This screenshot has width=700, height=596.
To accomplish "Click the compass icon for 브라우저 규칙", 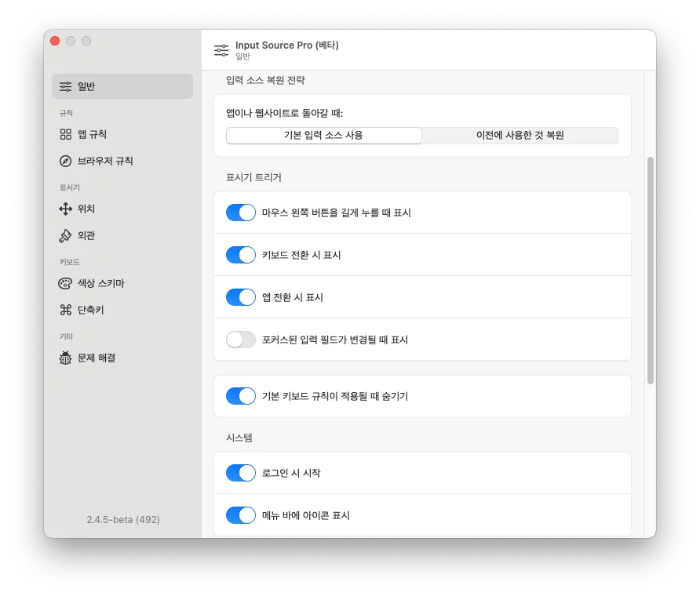I will pyautogui.click(x=66, y=161).
